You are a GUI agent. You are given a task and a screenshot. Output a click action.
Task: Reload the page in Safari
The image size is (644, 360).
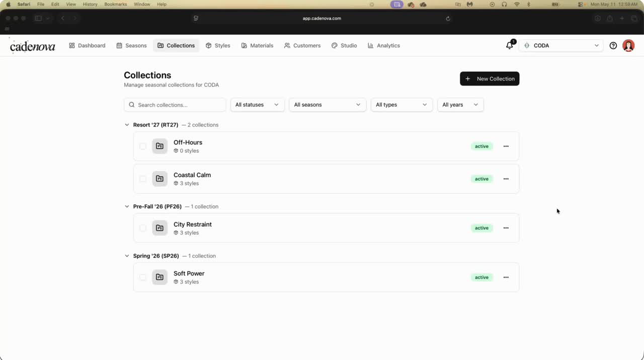pyautogui.click(x=448, y=19)
